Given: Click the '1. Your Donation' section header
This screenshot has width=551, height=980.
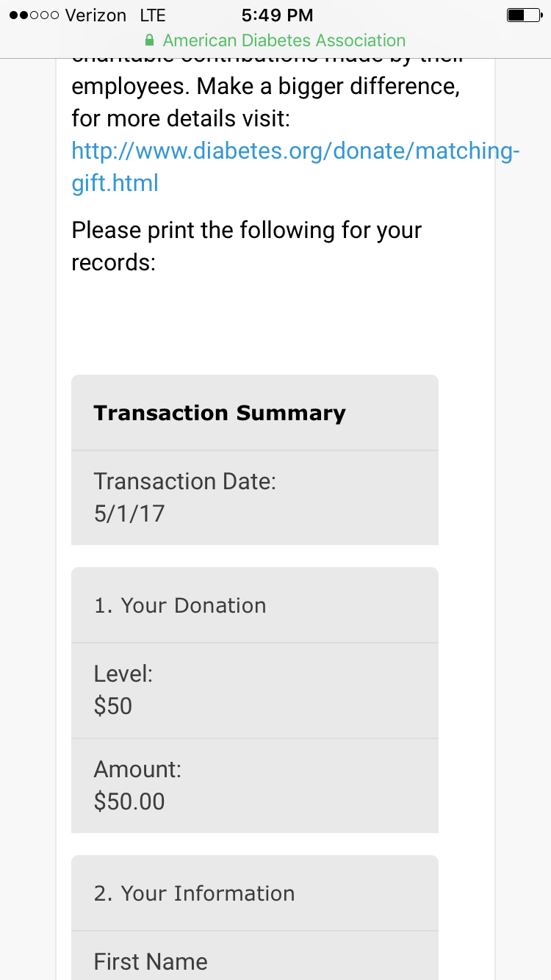Looking at the screenshot, I should point(180,605).
